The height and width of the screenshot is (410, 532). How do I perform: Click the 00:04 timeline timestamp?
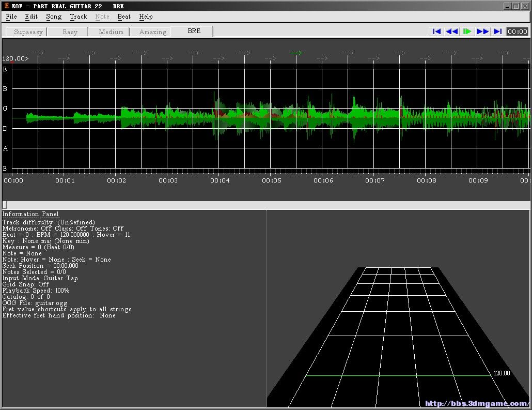pyautogui.click(x=220, y=180)
